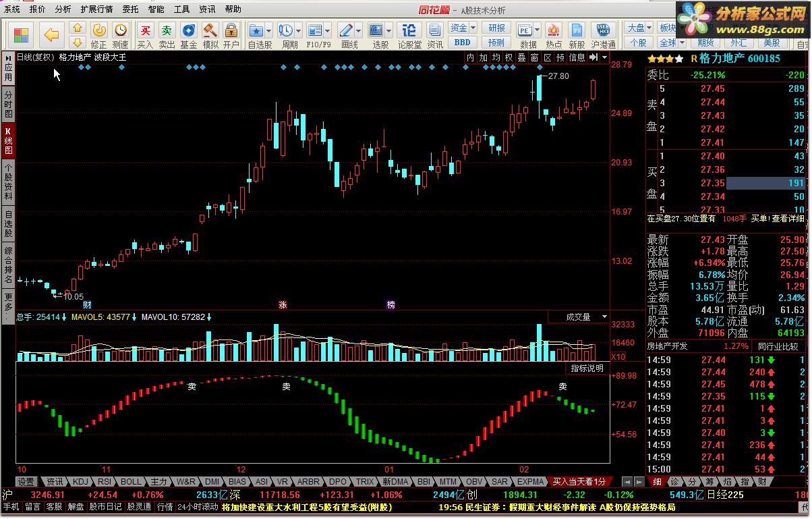Click the first 卖 sell signal marker
Screen dimensions: 812x519
point(192,386)
